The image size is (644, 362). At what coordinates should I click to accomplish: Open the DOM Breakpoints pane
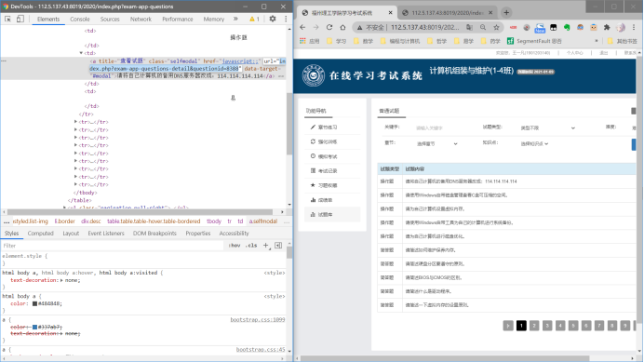154,233
